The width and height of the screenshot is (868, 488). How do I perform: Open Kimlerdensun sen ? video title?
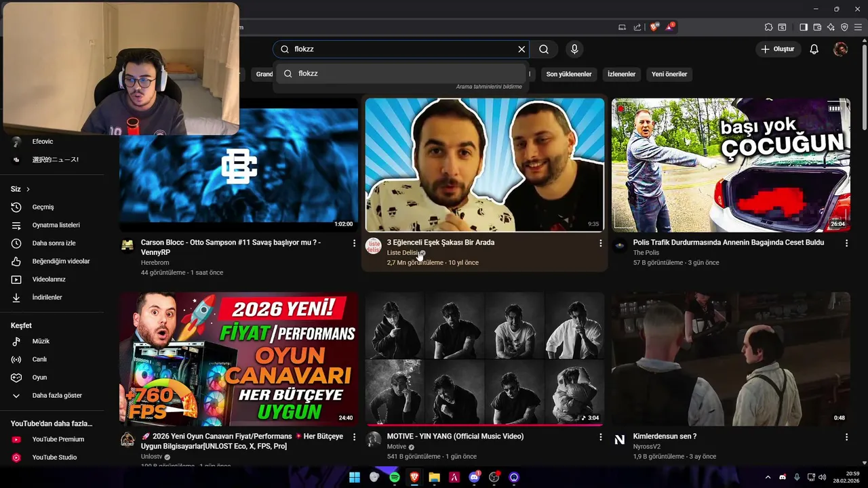665,436
